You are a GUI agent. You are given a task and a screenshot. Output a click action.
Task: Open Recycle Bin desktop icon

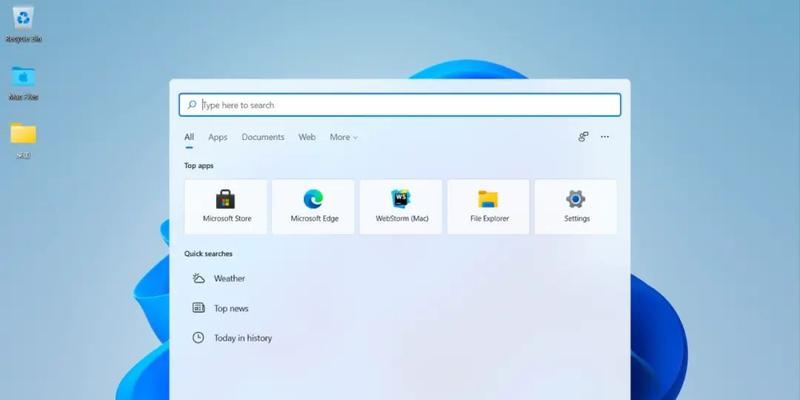pos(23,24)
